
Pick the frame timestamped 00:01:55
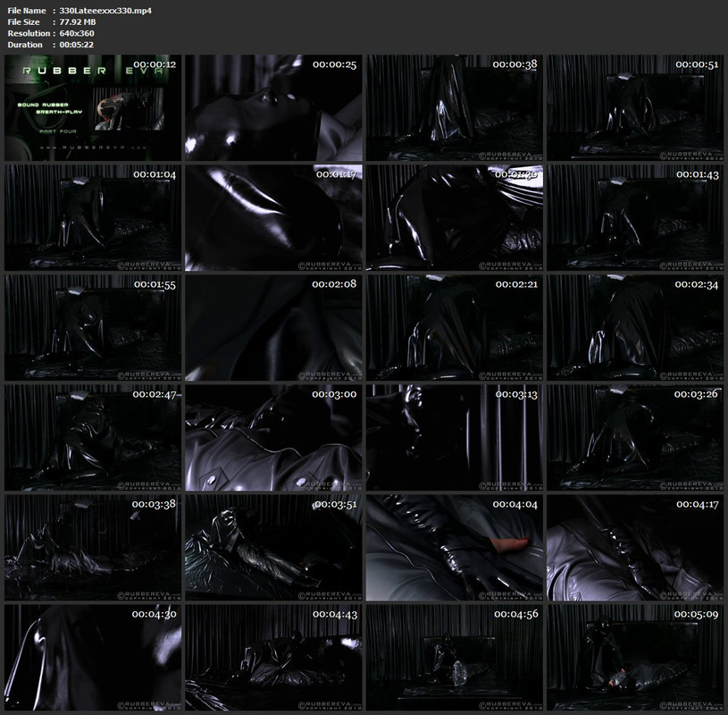(93, 327)
